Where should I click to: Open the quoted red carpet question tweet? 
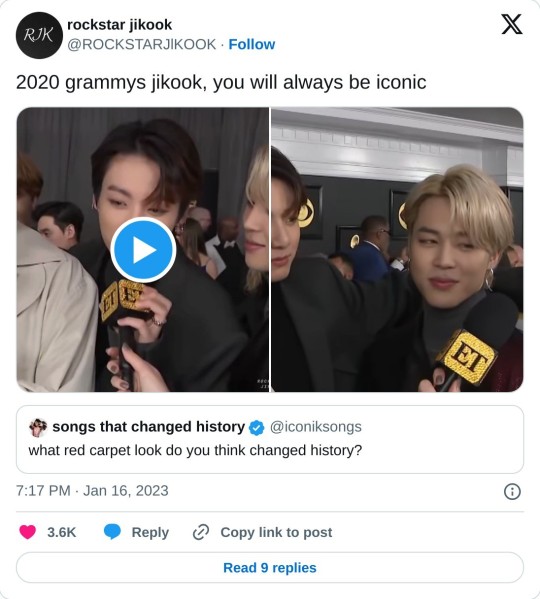pos(270,439)
